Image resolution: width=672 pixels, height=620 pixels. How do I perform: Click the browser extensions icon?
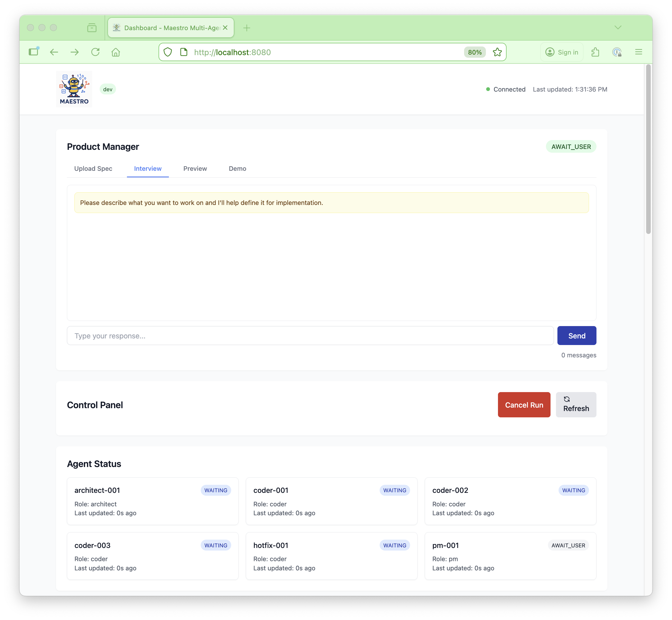coord(596,52)
